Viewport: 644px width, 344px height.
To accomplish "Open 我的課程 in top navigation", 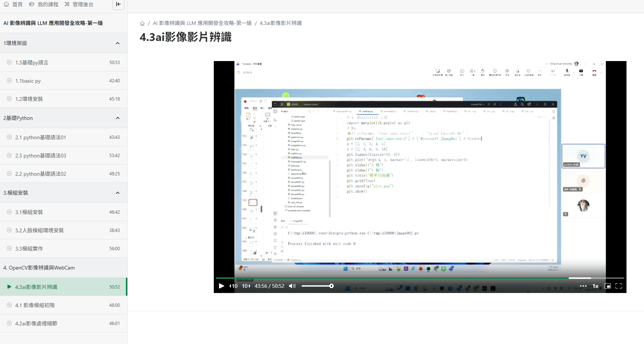I will coord(44,4).
